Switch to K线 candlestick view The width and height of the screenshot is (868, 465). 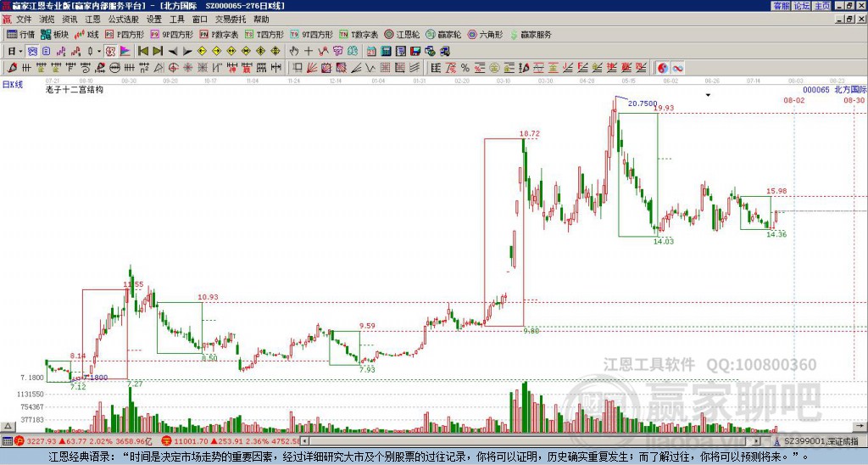pyautogui.click(x=87, y=34)
